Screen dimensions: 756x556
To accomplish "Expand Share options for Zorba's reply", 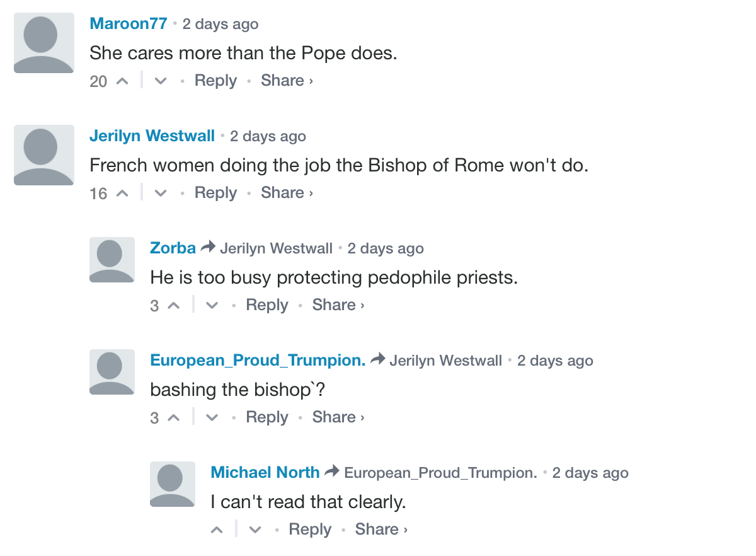I will point(338,305).
